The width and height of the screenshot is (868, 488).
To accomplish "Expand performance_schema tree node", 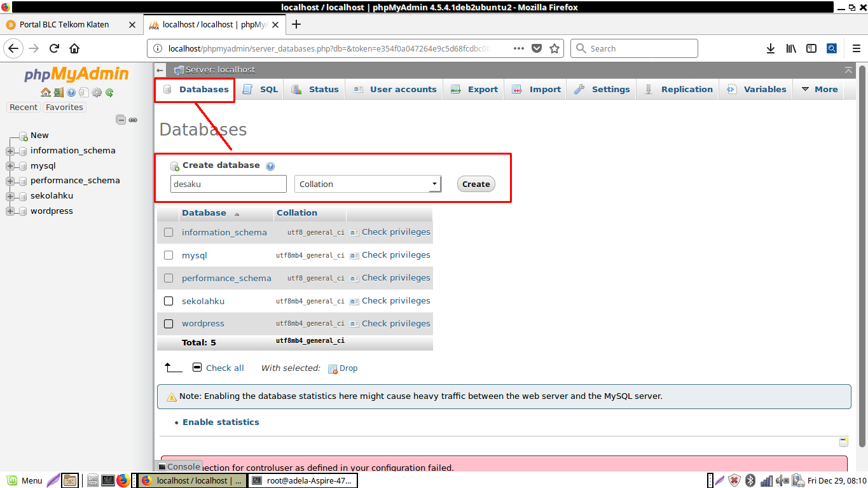I will point(10,181).
